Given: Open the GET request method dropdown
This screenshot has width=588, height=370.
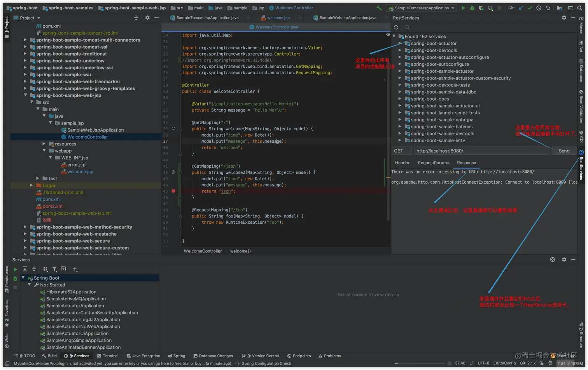Looking at the screenshot, I should click(x=402, y=151).
